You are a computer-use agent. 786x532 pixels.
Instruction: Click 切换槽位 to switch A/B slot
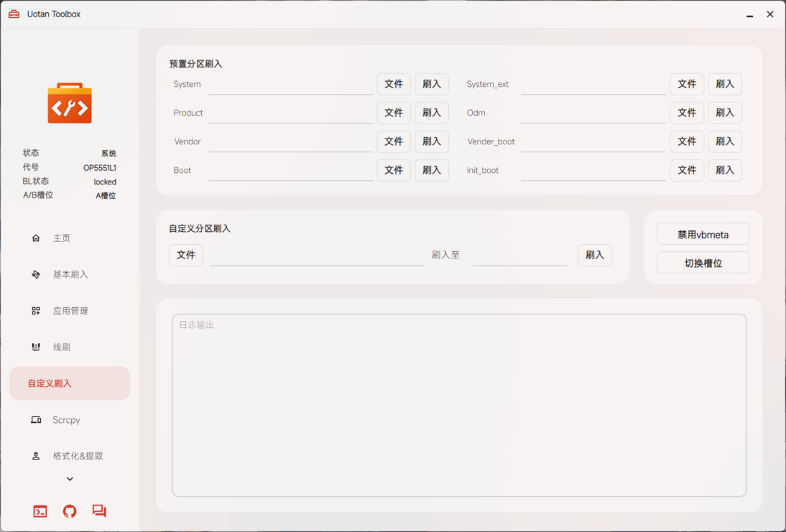pyautogui.click(x=703, y=262)
